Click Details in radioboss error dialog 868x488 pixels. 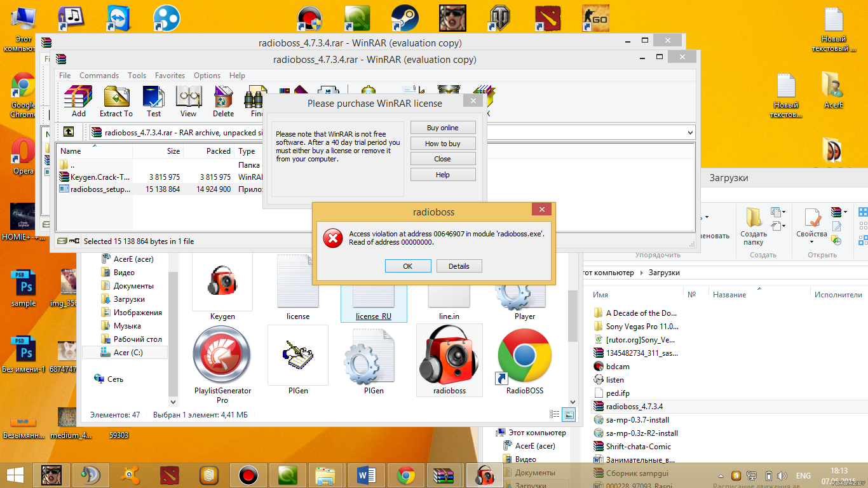(x=459, y=266)
